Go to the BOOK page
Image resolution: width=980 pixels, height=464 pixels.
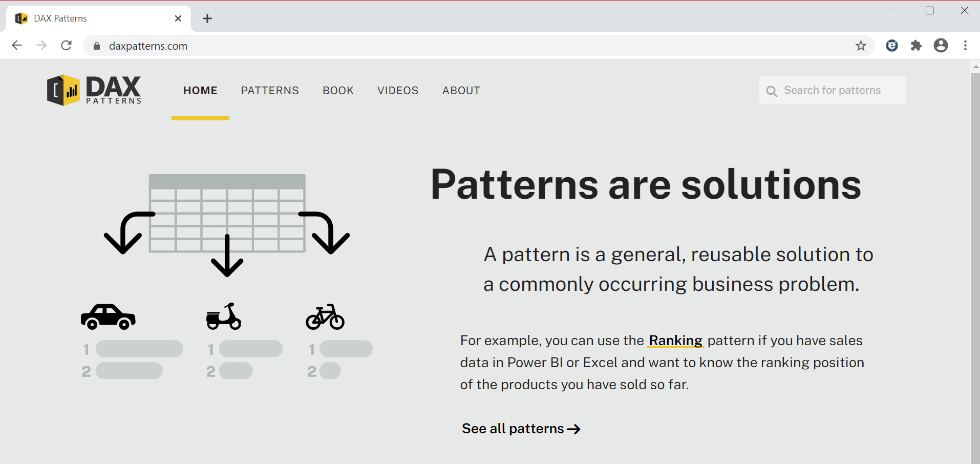338,91
